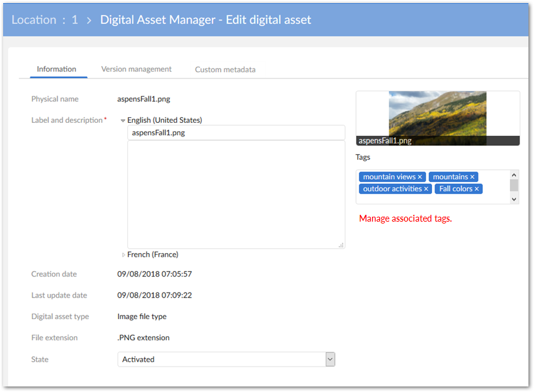Click the aspensFall1.png asset preview image

438,115
